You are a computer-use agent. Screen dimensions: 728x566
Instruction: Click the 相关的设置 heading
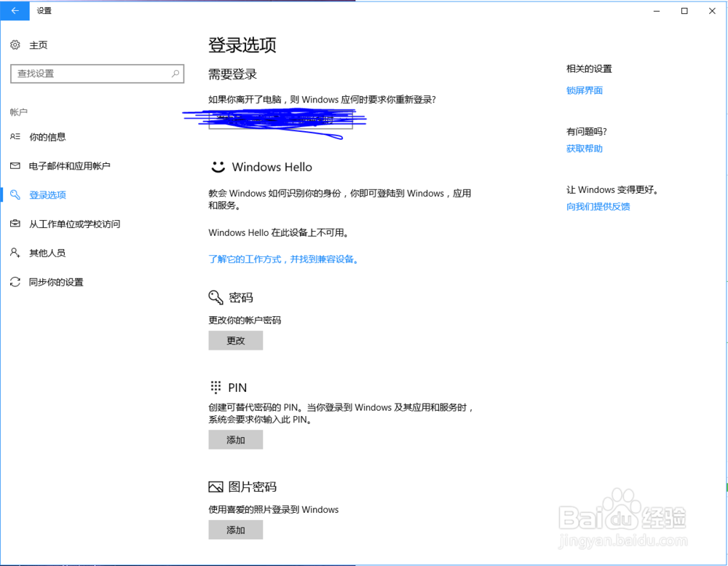click(589, 68)
